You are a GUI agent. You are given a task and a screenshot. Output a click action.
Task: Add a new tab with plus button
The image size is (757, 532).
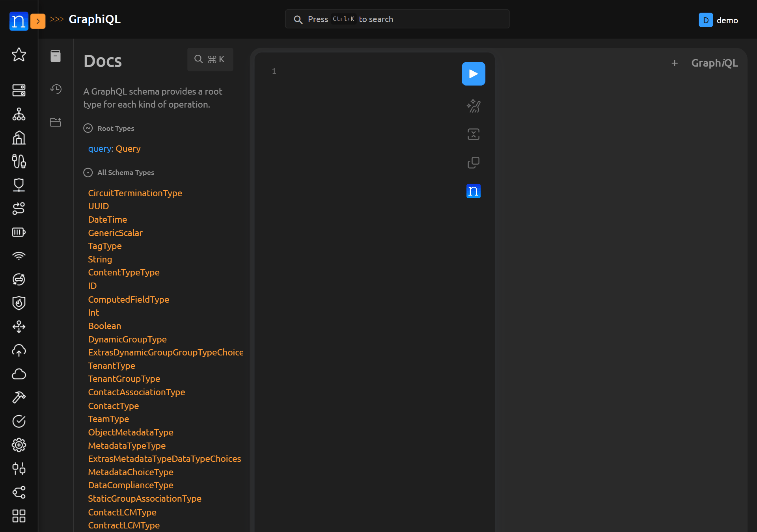(675, 63)
